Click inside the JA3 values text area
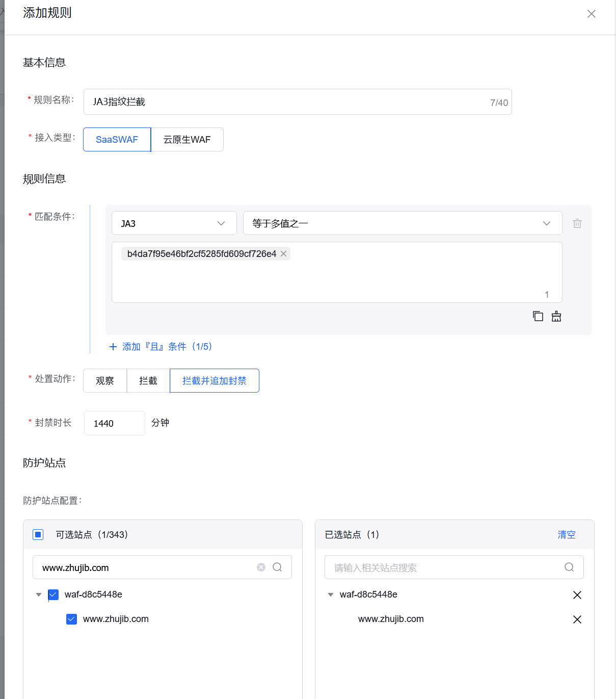Viewport: 616px width, 699px height. (x=337, y=272)
